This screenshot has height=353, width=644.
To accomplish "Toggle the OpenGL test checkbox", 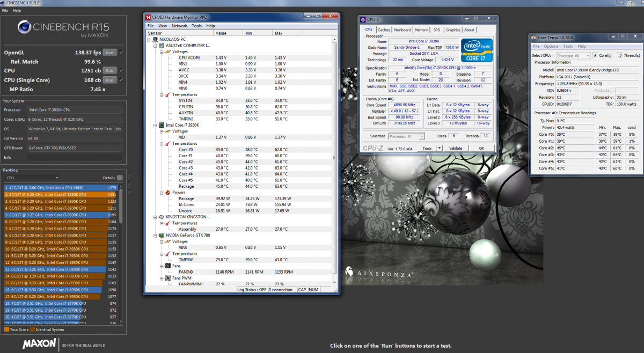I will pos(121,53).
